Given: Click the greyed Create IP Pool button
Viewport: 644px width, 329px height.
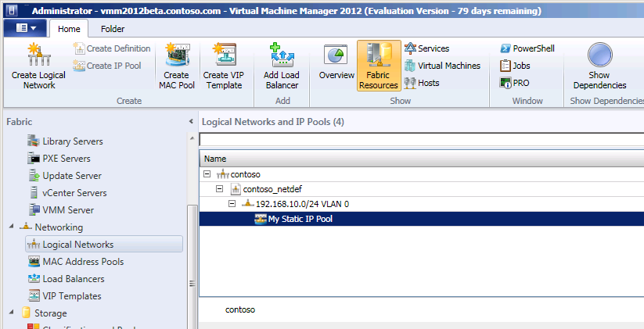Looking at the screenshot, I should click(106, 66).
